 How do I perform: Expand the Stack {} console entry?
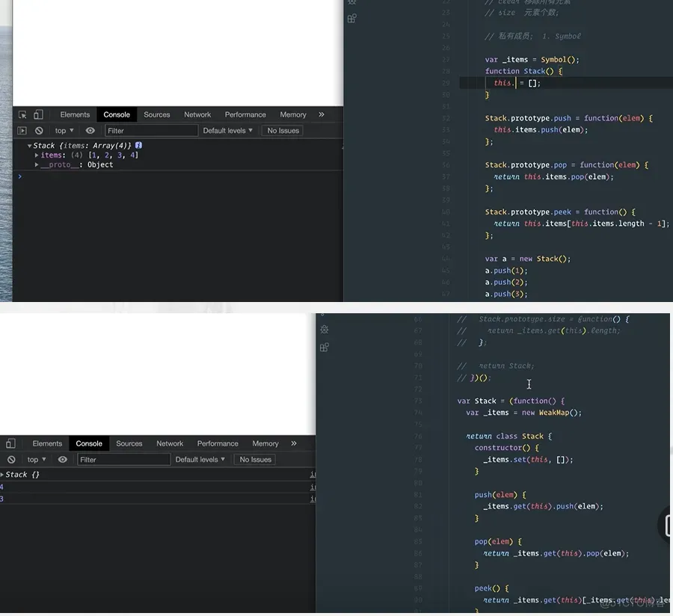tap(2, 475)
